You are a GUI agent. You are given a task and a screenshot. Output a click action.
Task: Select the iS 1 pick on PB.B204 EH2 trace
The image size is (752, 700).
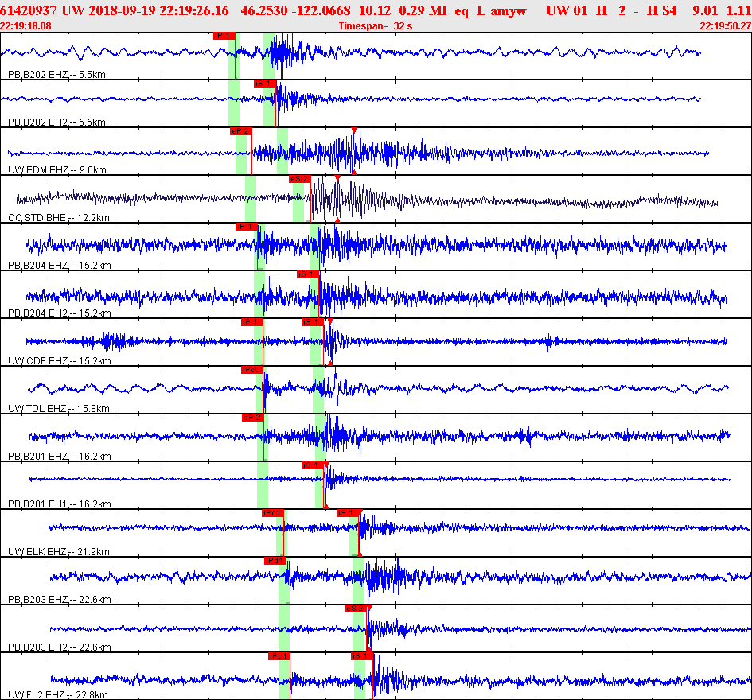308,274
